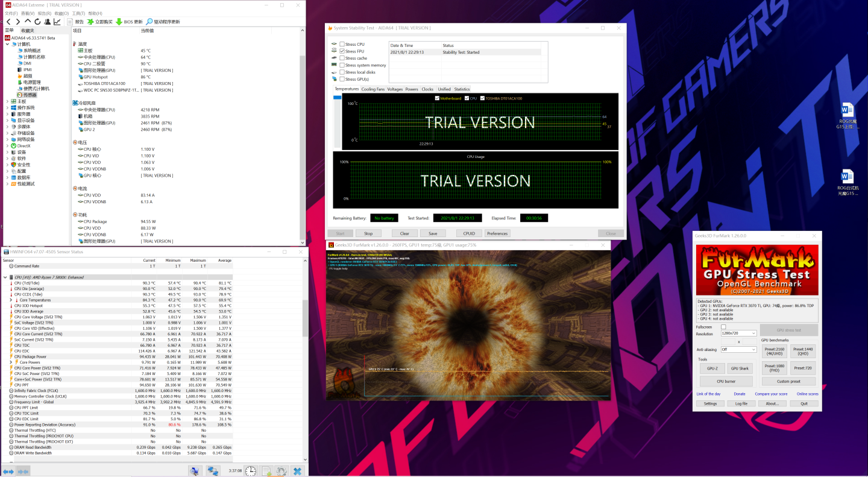Click Clear button in Stability Test

pyautogui.click(x=404, y=233)
